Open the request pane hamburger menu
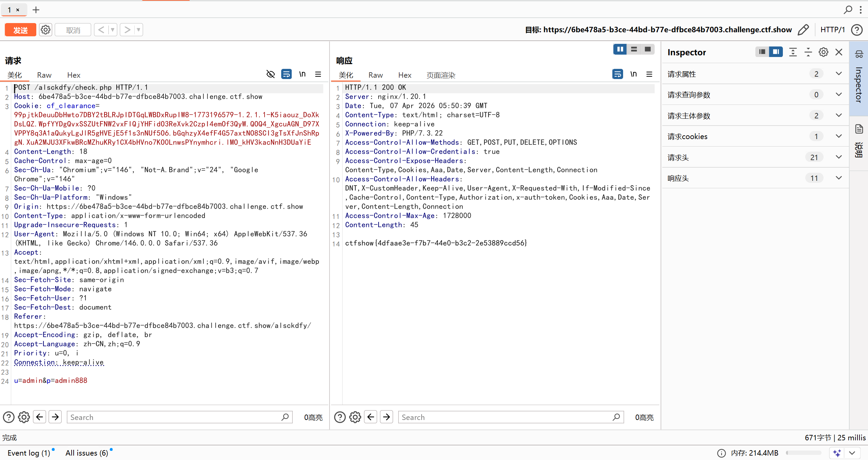The width and height of the screenshot is (868, 460). tap(318, 74)
